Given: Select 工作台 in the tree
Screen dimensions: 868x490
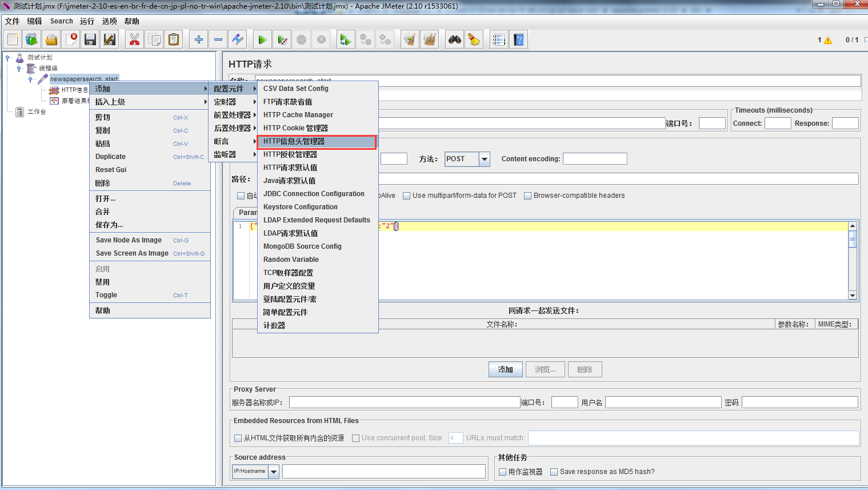Looking at the screenshot, I should pos(37,111).
